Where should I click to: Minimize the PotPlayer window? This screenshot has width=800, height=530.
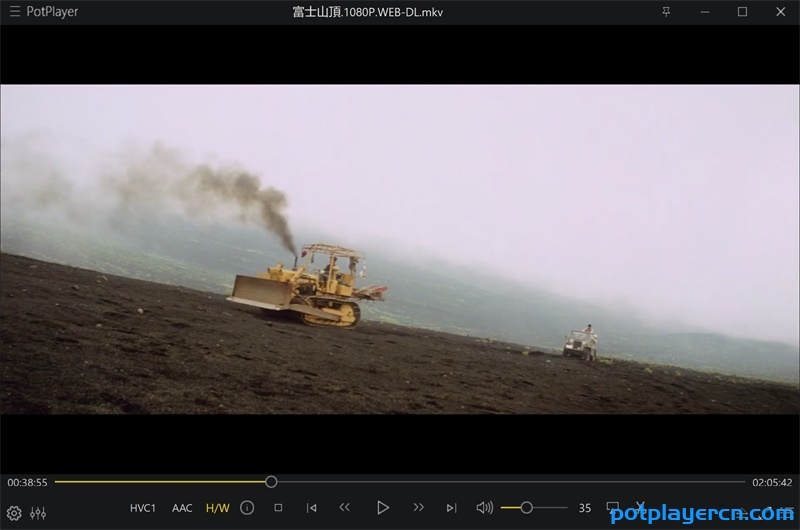point(705,12)
